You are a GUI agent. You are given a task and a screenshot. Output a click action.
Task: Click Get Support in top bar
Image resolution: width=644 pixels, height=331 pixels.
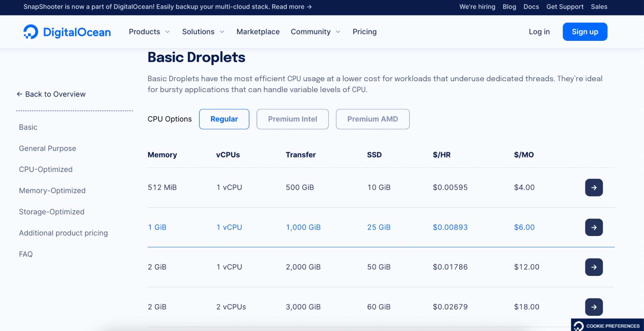[x=565, y=7]
